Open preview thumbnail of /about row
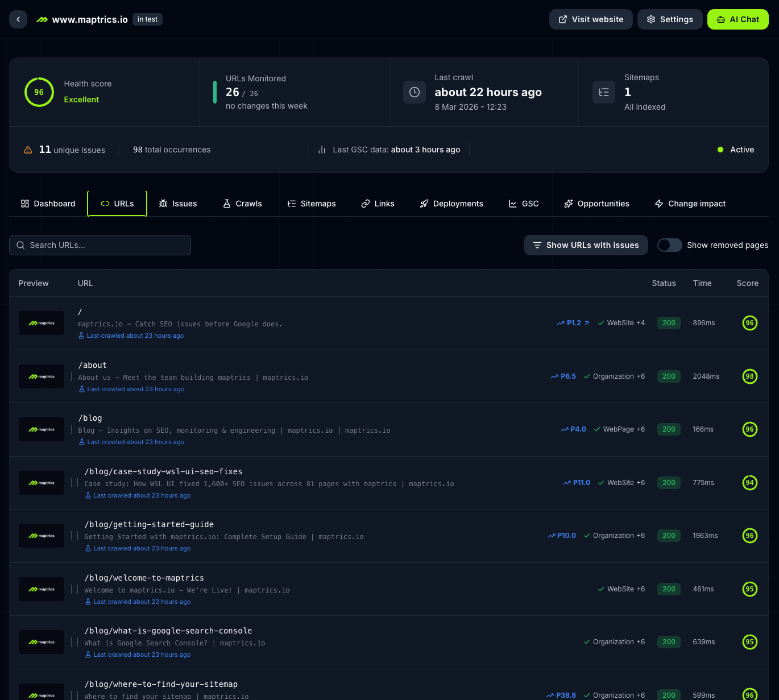The image size is (779, 700). [x=42, y=376]
